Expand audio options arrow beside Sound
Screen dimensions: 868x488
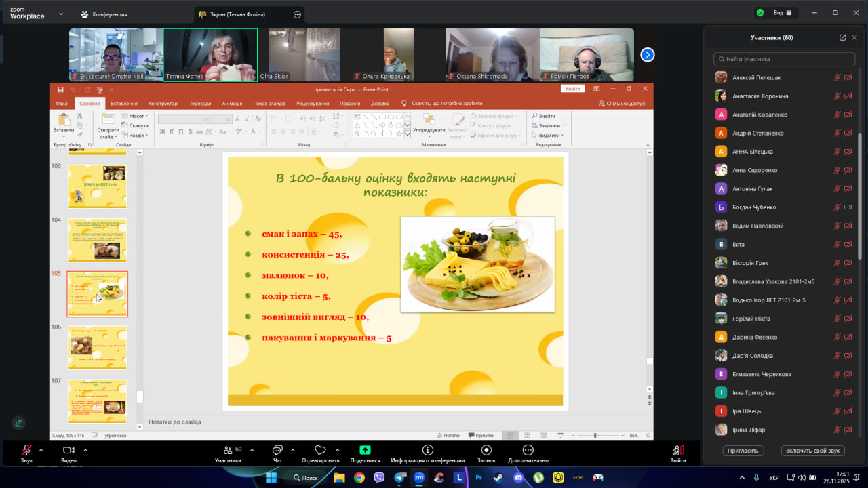41,450
